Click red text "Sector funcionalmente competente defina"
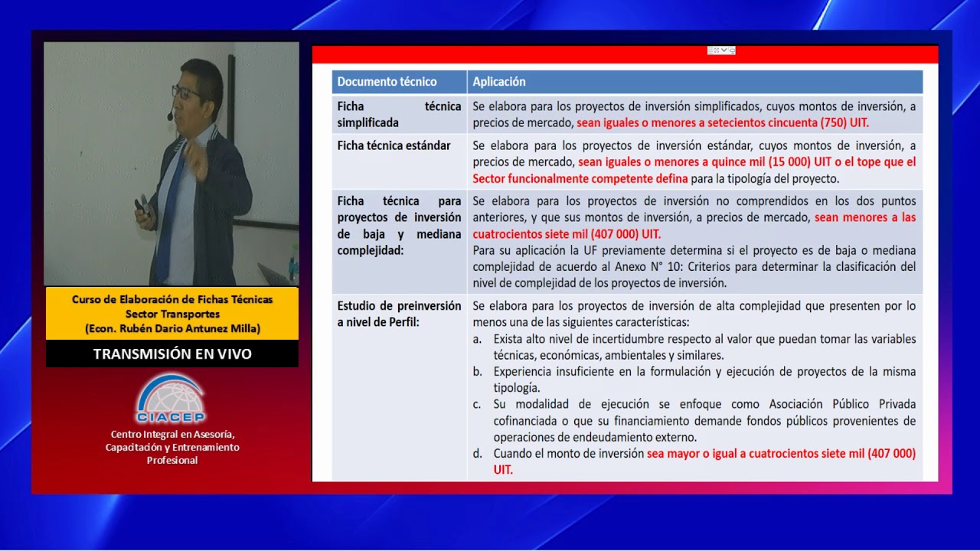This screenshot has height=551, width=980. point(580,179)
